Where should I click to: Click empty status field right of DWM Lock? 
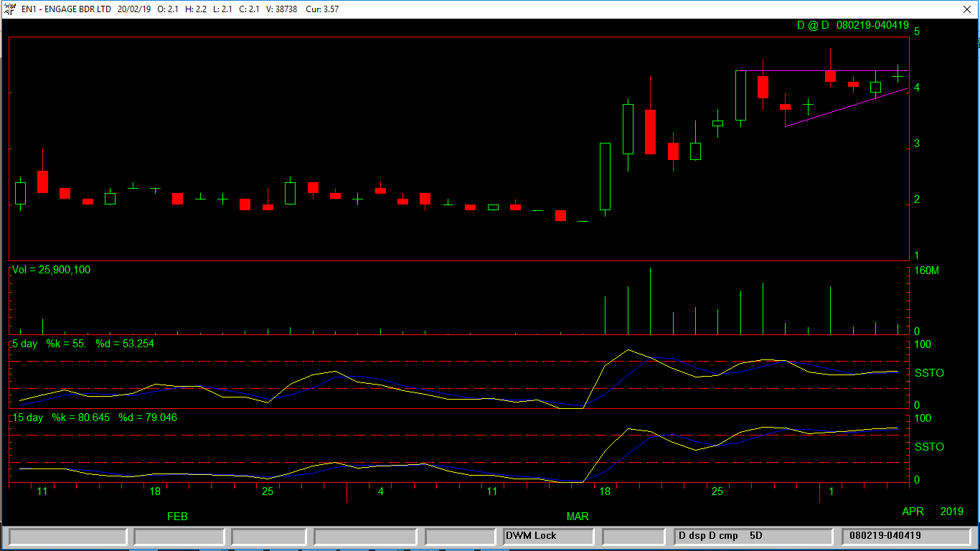click(x=633, y=536)
